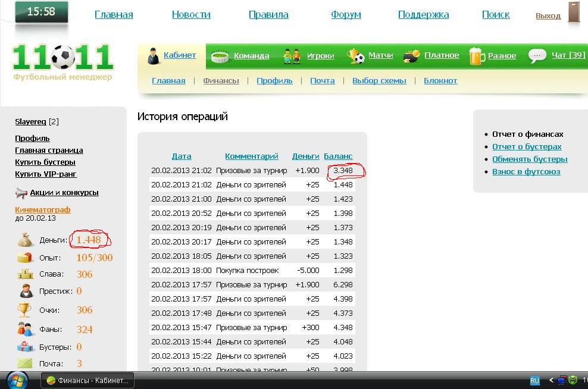Click the Кинематограф link in sidebar
Image resolution: width=588 pixels, height=389 pixels.
pos(43,210)
